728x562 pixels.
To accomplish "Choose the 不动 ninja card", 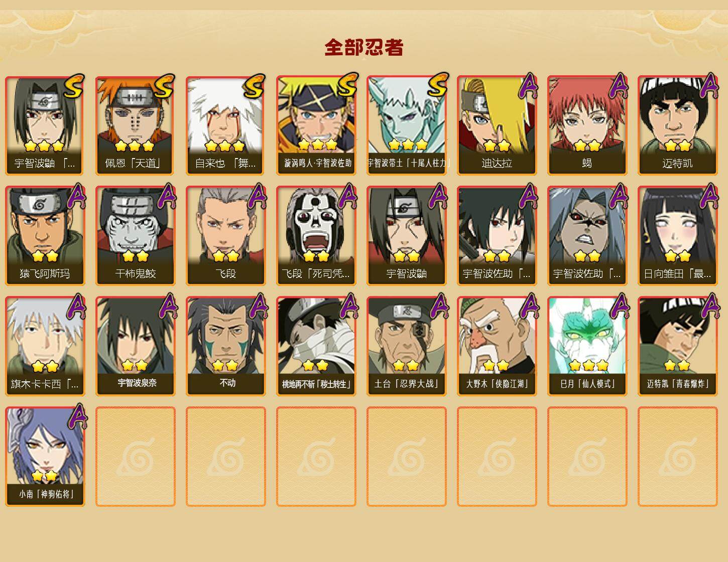I will point(226,346).
